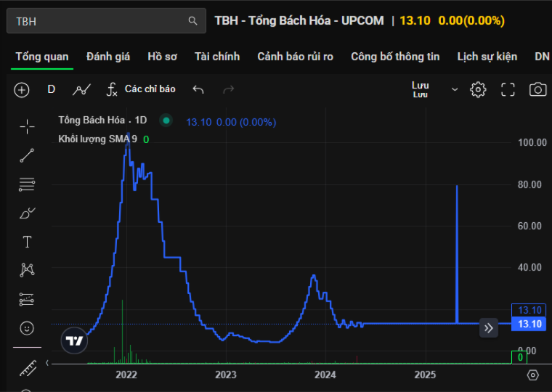The image size is (552, 392).
Task: Open the chart type style selector
Action: click(81, 89)
